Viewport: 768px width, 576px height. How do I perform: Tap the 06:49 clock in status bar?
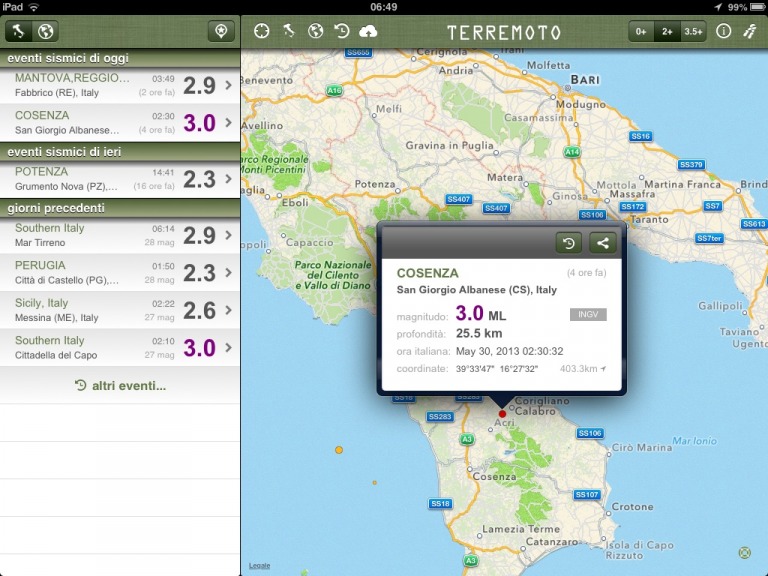384,7
